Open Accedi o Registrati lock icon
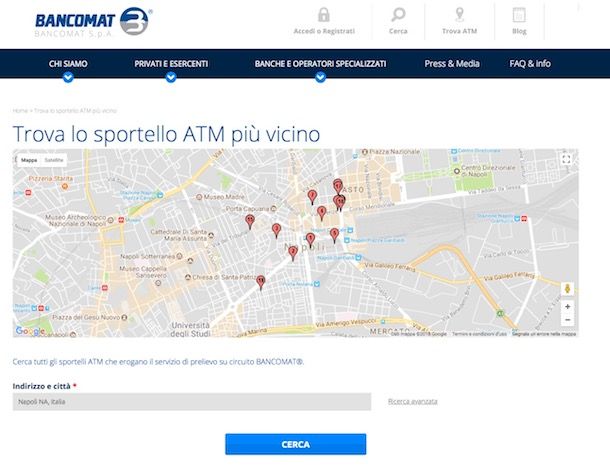The image size is (610, 465). (x=324, y=15)
